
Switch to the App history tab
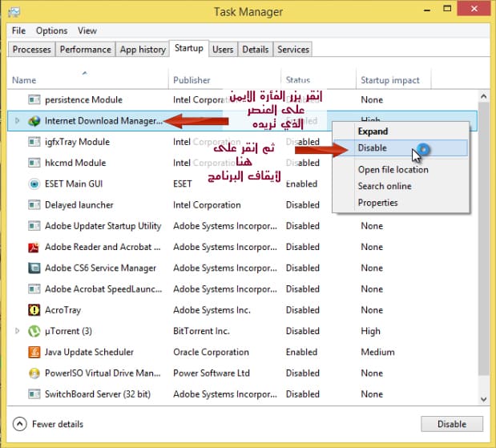click(143, 50)
